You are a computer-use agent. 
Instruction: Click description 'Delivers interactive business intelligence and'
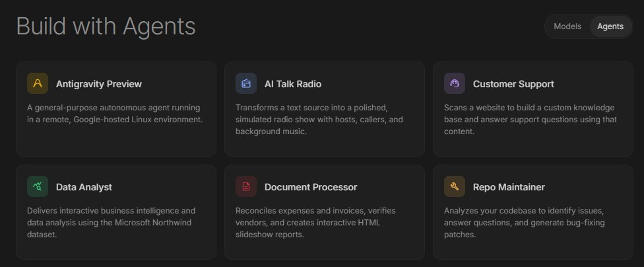pyautogui.click(x=112, y=211)
